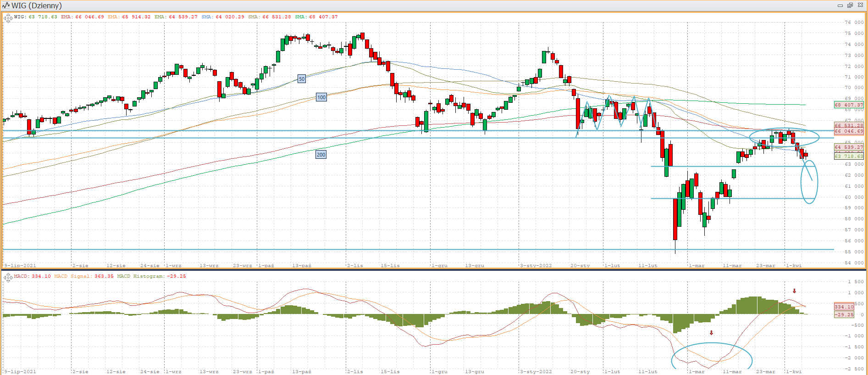Restore down the WIG chart window

tap(850, 6)
